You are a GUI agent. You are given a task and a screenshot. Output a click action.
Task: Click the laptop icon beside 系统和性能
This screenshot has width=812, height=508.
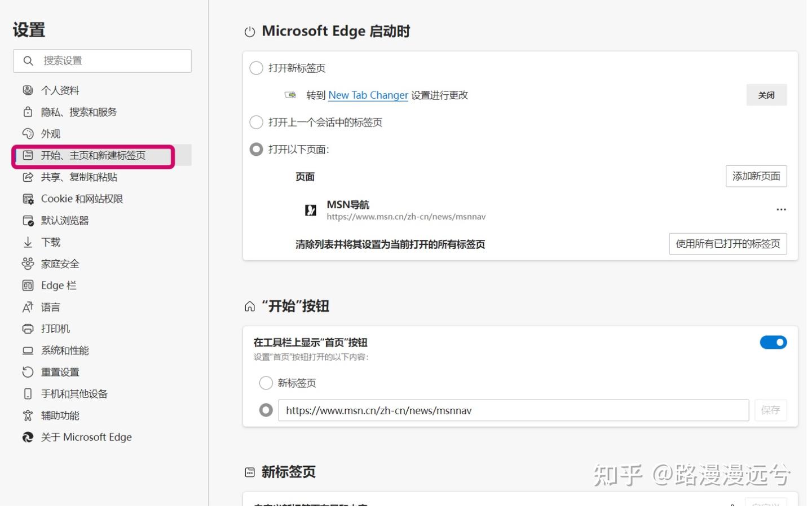tap(28, 351)
